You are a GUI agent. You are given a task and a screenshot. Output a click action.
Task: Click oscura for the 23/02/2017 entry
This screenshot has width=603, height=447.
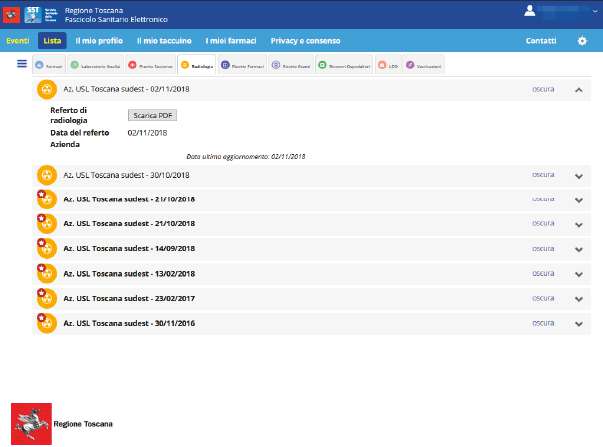tap(543, 299)
